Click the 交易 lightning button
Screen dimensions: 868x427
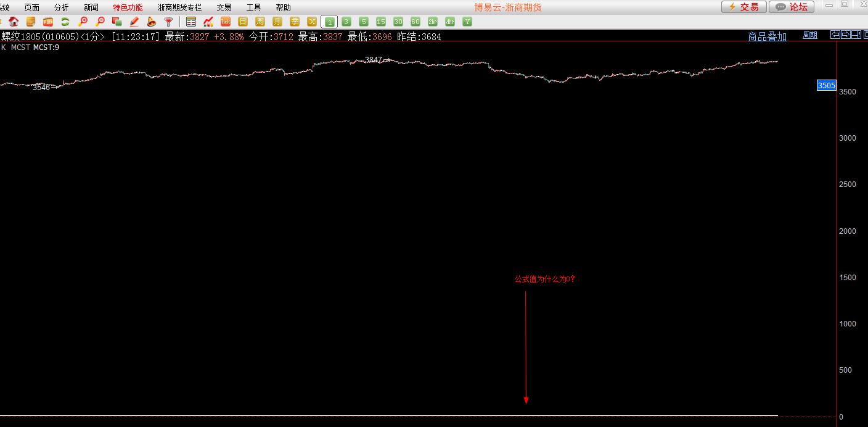743,7
